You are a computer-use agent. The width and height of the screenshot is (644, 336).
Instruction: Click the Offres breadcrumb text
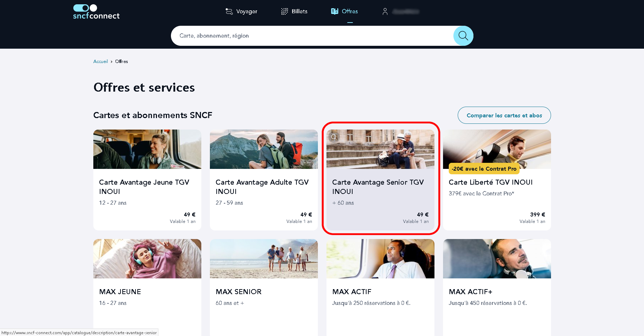click(x=122, y=62)
